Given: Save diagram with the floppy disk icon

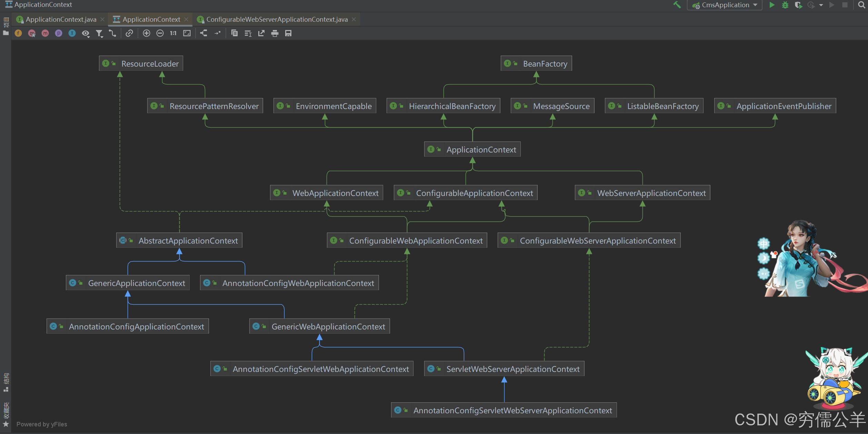Looking at the screenshot, I should tap(288, 33).
